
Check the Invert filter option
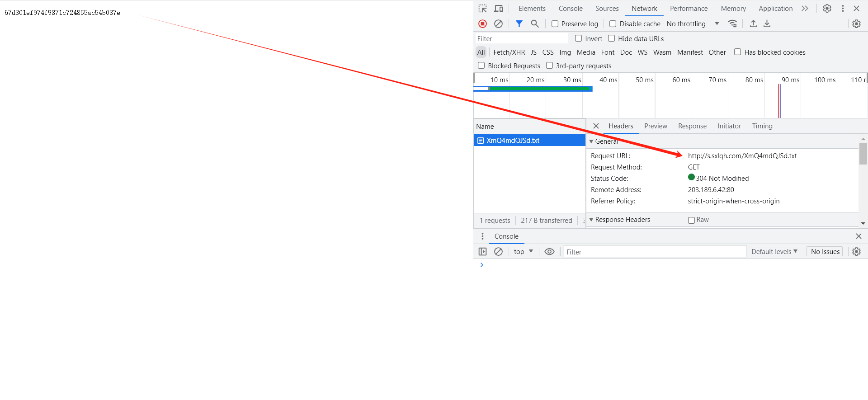578,38
